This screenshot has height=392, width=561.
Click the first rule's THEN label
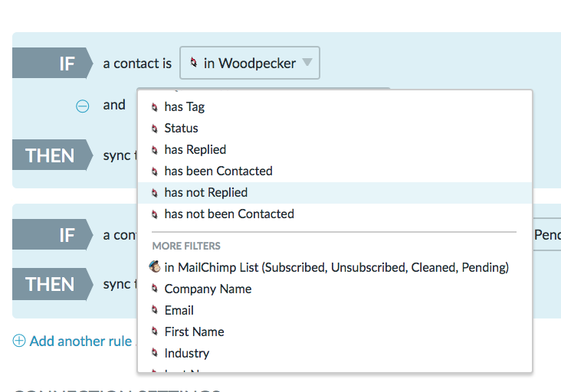52,155
